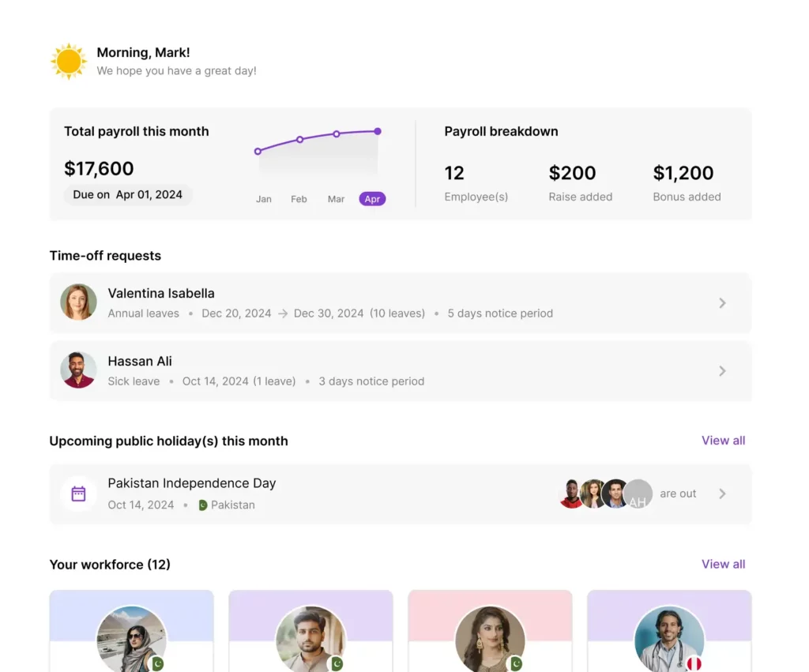Select the Jan label on payroll chart

tap(264, 199)
